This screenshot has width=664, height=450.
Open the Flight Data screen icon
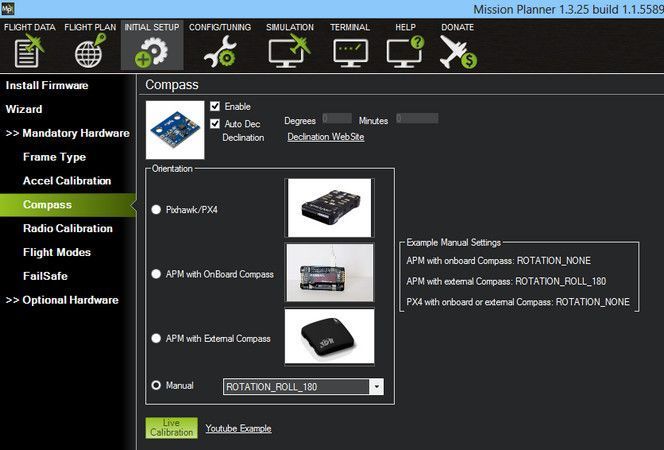pyautogui.click(x=29, y=51)
